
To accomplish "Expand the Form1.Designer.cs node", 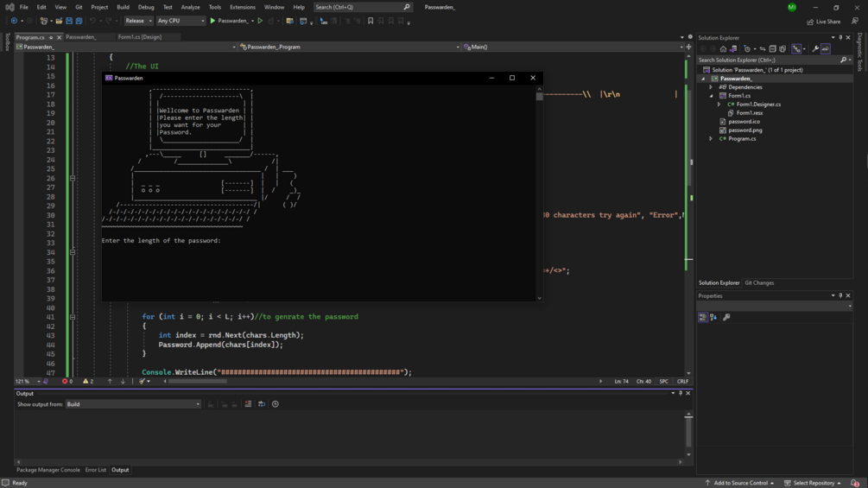I will click(719, 104).
